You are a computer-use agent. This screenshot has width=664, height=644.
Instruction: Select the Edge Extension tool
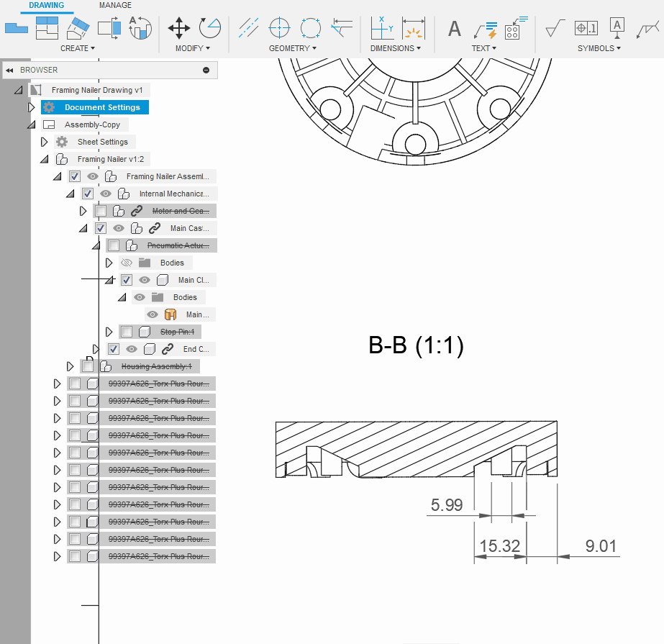(x=342, y=28)
